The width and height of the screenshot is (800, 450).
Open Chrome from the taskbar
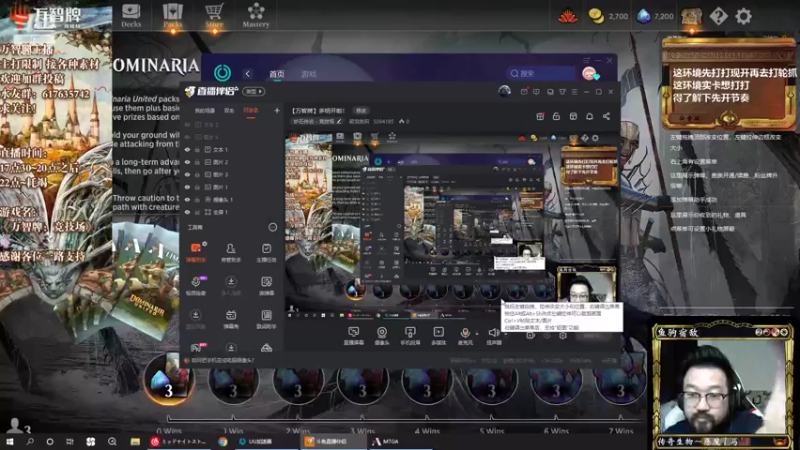(x=223, y=441)
